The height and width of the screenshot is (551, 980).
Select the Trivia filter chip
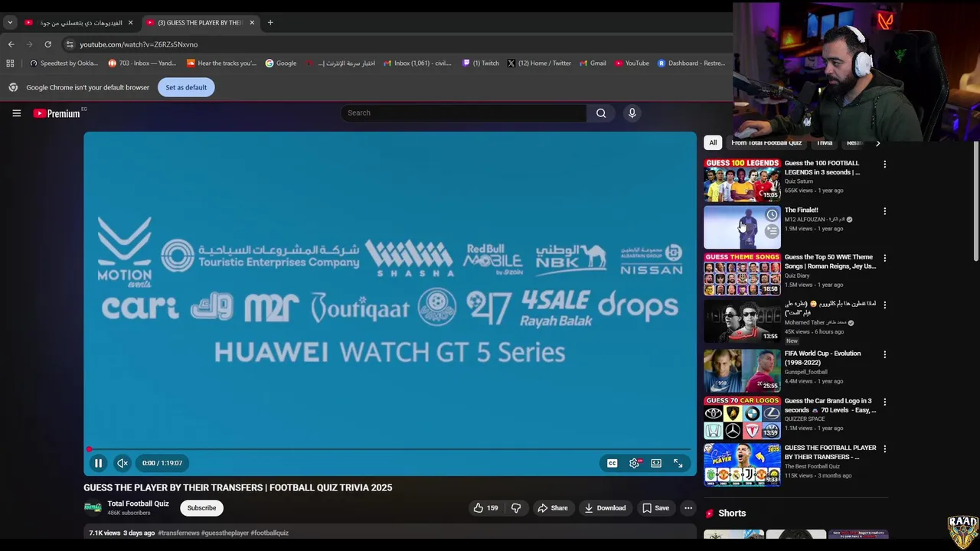click(x=825, y=143)
